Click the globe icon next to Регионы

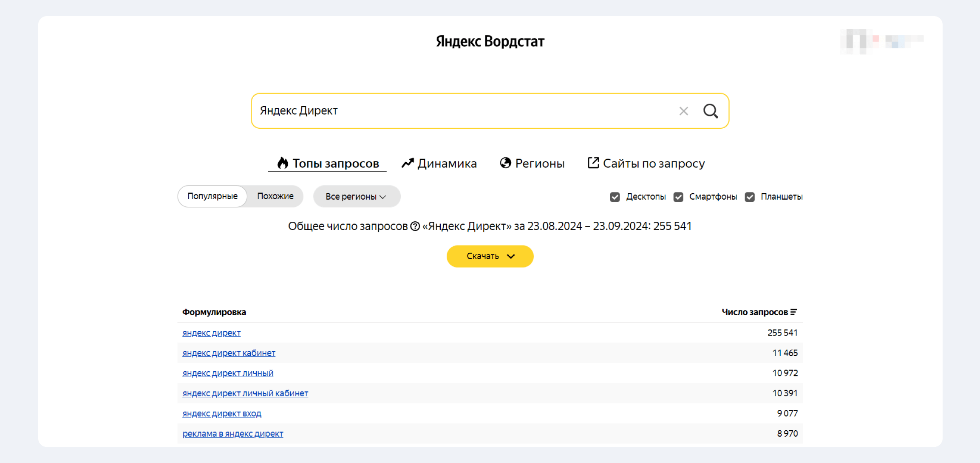click(505, 163)
